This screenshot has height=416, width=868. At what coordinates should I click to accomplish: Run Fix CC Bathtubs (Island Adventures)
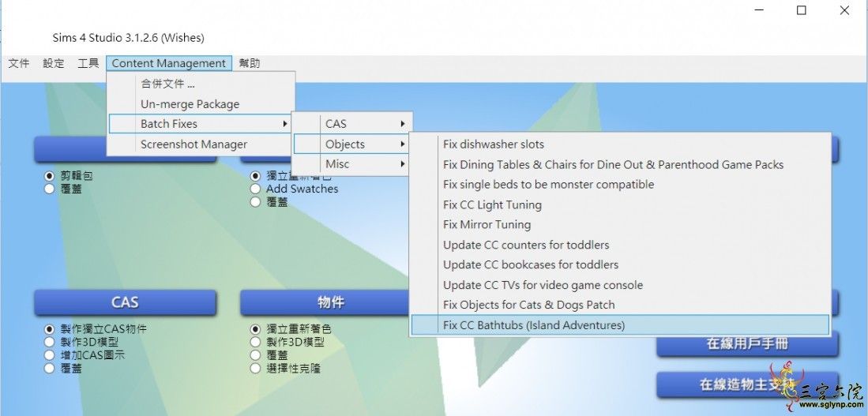[620, 325]
